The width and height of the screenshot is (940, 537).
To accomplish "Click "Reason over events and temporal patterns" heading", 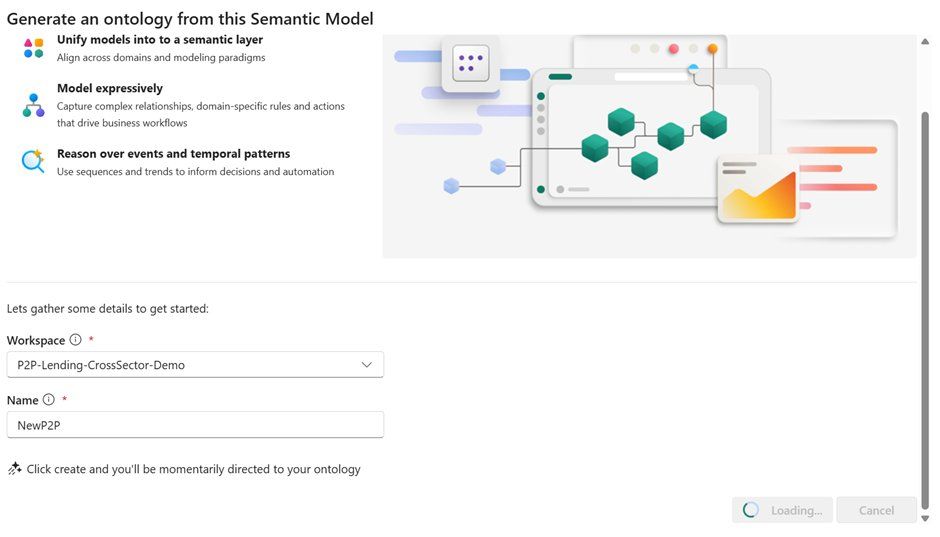I will click(x=173, y=154).
